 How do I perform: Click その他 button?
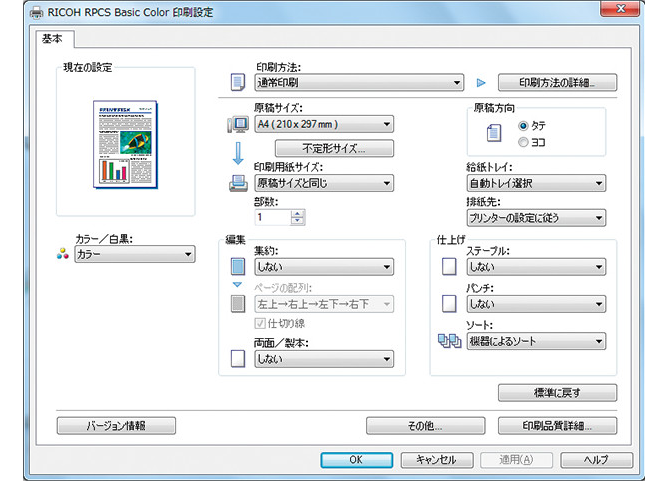(425, 425)
